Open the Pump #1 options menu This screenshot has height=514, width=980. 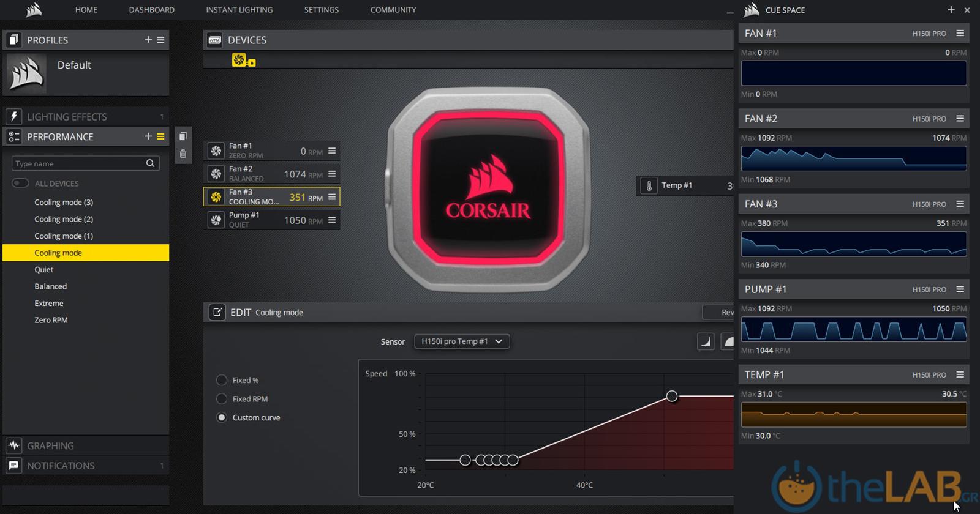[x=332, y=220]
